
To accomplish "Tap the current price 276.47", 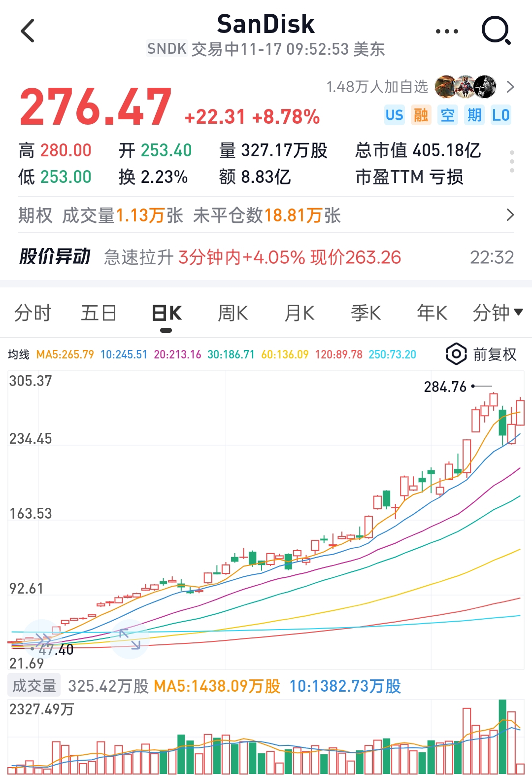I will [x=96, y=107].
